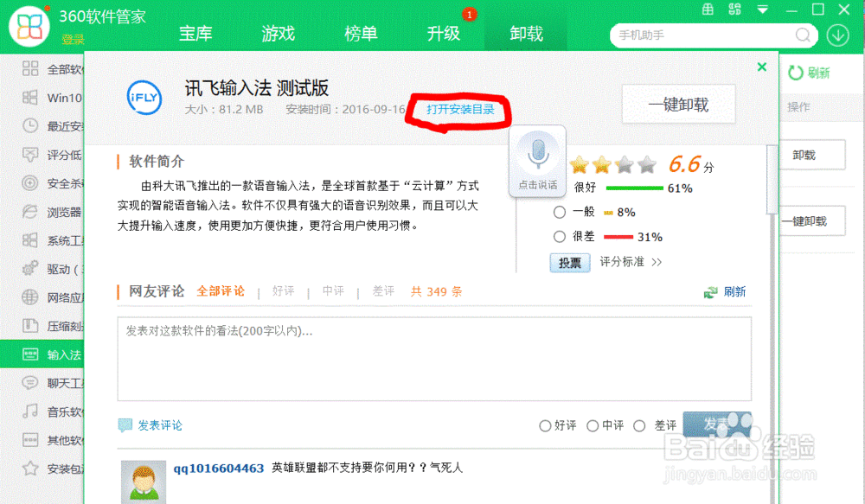This screenshot has height=504, width=865.
Task: Open the download manager arrow icon
Action: click(x=837, y=35)
